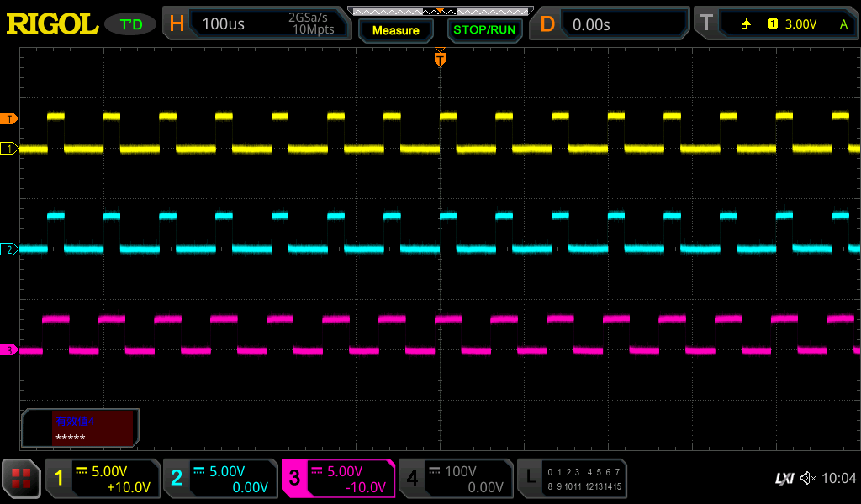
Task: Click the orange H horizontal label
Action: (x=177, y=24)
